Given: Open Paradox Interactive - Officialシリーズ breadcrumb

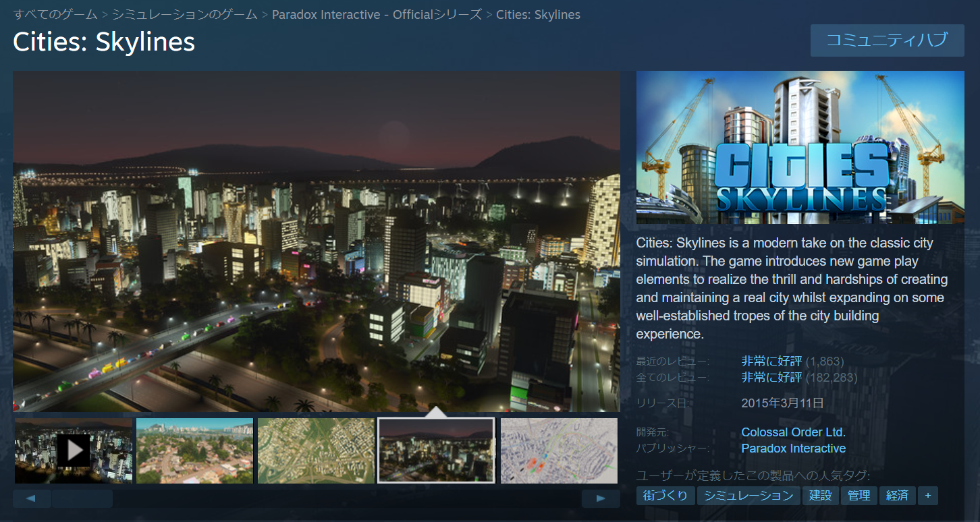Looking at the screenshot, I should [377, 14].
